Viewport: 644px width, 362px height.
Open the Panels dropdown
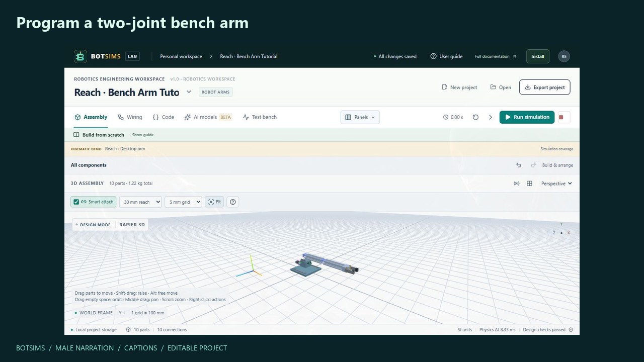[360, 117]
